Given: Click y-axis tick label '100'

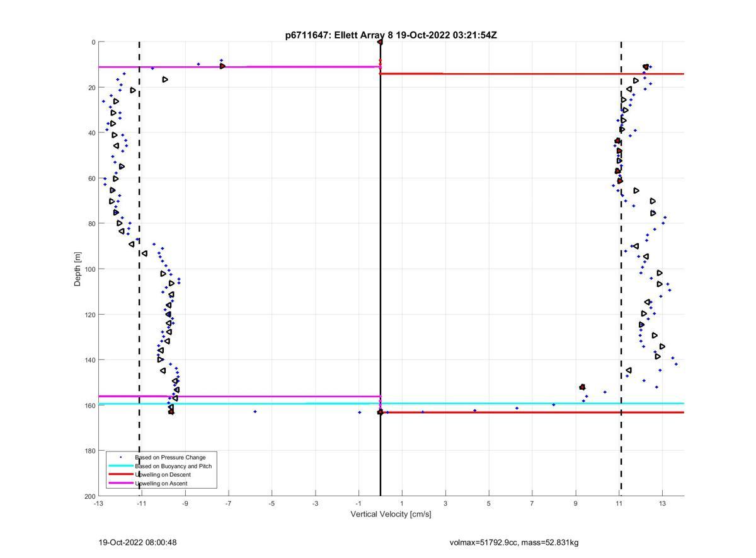Looking at the screenshot, I should tap(89, 269).
